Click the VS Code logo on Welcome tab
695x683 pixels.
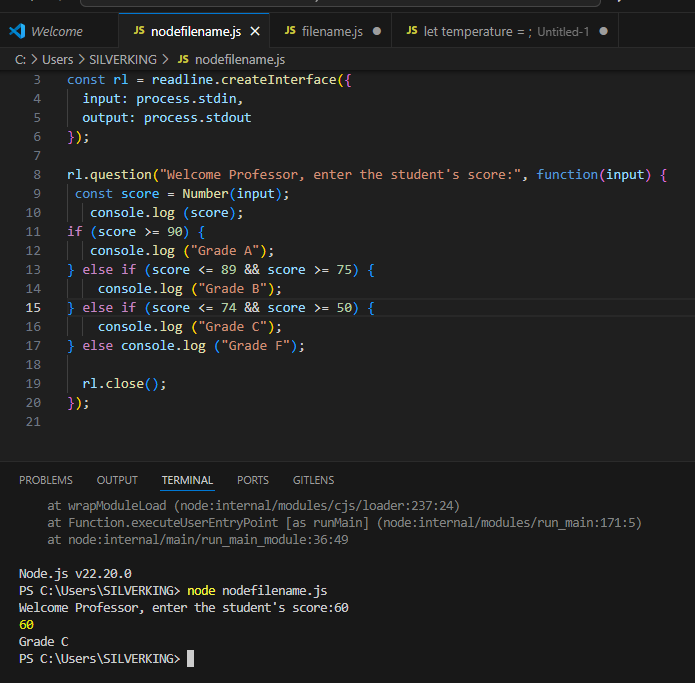point(17,31)
